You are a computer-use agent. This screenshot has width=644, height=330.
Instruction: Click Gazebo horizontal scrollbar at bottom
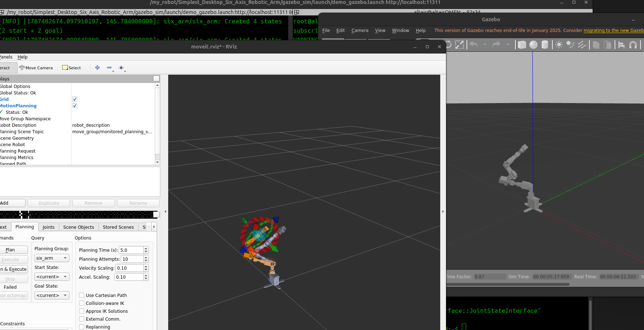point(508,284)
